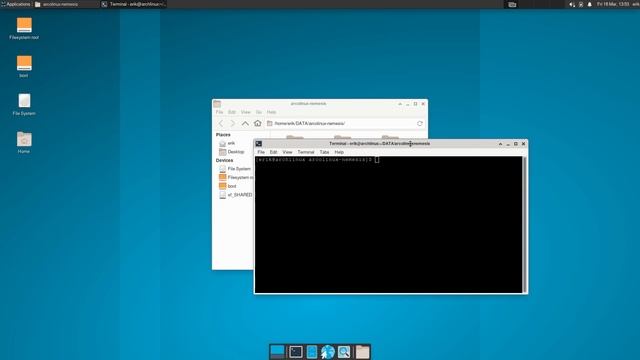Open the Applications menu in top panel
The width and height of the screenshot is (640, 360).
tap(16, 4)
